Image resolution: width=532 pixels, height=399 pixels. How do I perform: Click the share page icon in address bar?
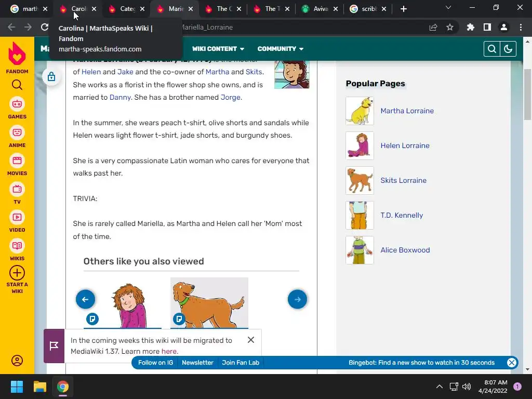pos(433,27)
